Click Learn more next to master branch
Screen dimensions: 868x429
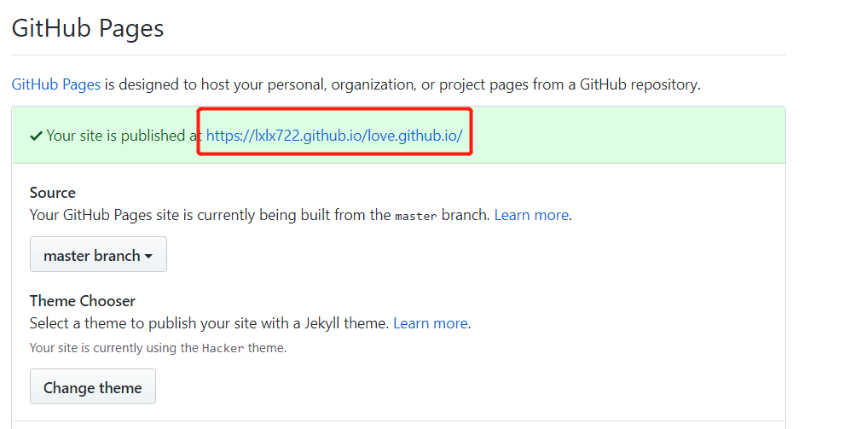[x=531, y=215]
